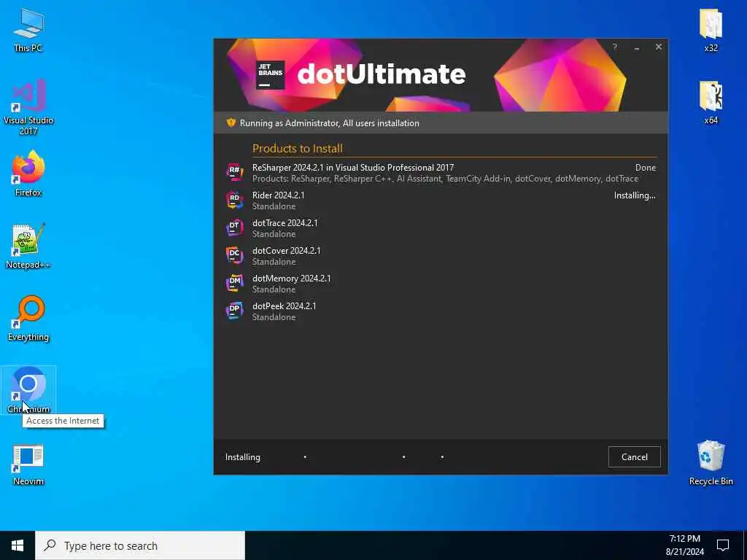Select the Everything search desktop shortcut
This screenshot has width=747, height=560.
[28, 319]
